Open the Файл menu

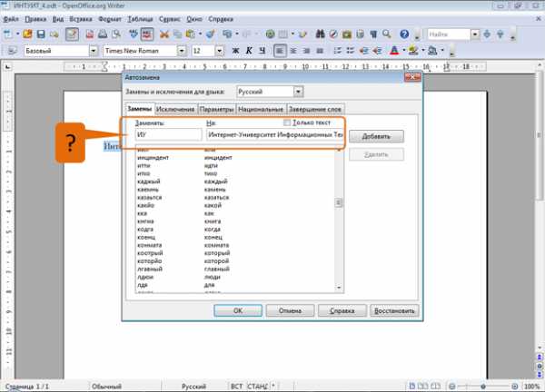pos(11,19)
